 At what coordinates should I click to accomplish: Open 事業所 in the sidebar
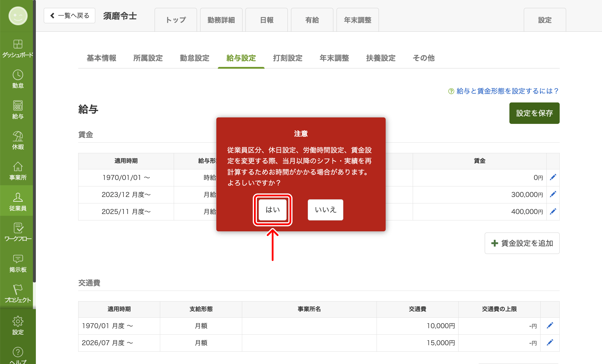[x=18, y=171]
